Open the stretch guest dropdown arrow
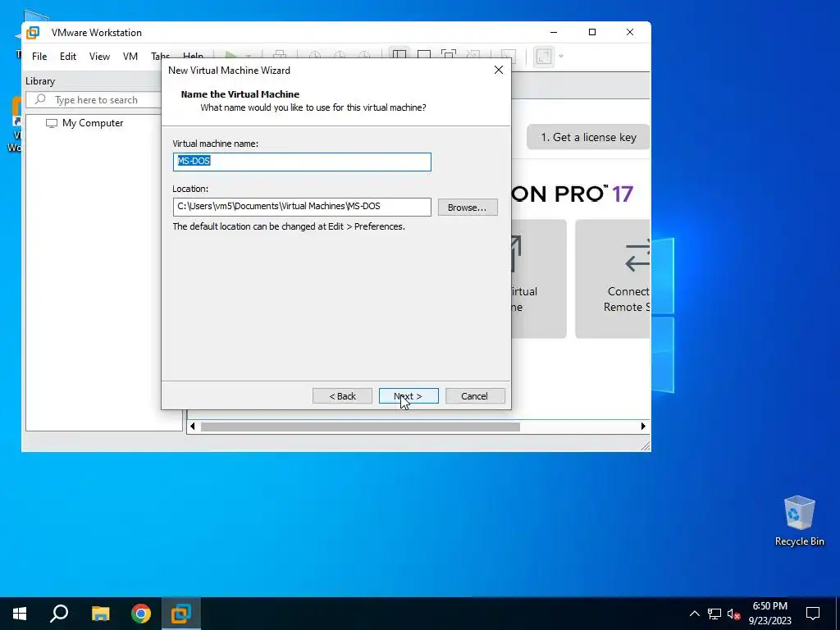 click(561, 56)
